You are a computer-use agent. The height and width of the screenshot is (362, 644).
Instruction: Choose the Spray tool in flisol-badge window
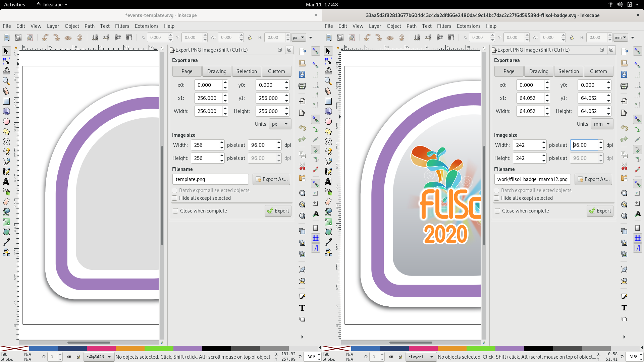pyautogui.click(x=328, y=192)
